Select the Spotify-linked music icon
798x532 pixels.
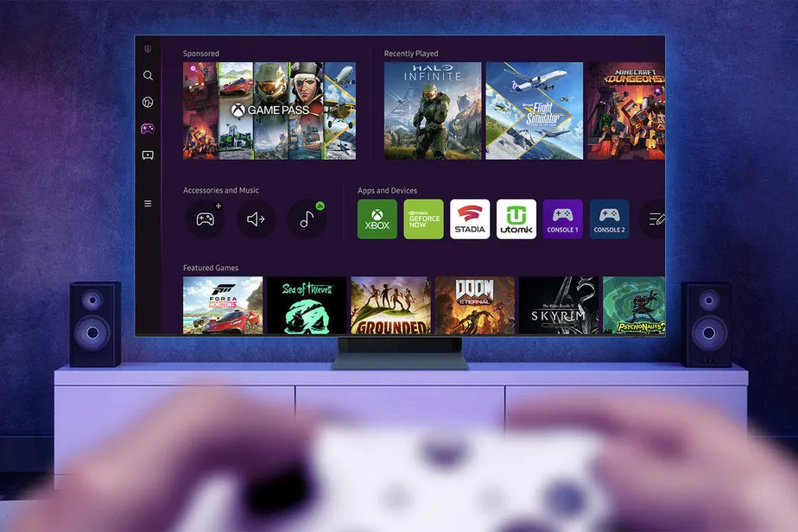click(307, 218)
